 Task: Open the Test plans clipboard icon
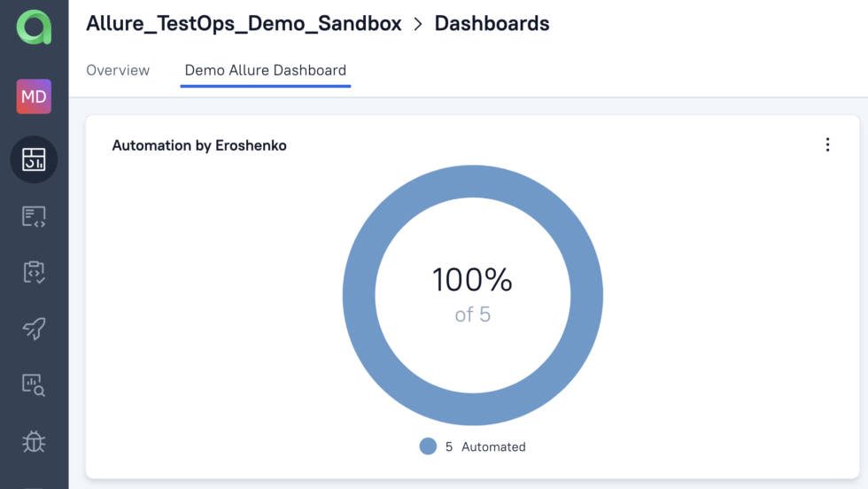coord(34,273)
